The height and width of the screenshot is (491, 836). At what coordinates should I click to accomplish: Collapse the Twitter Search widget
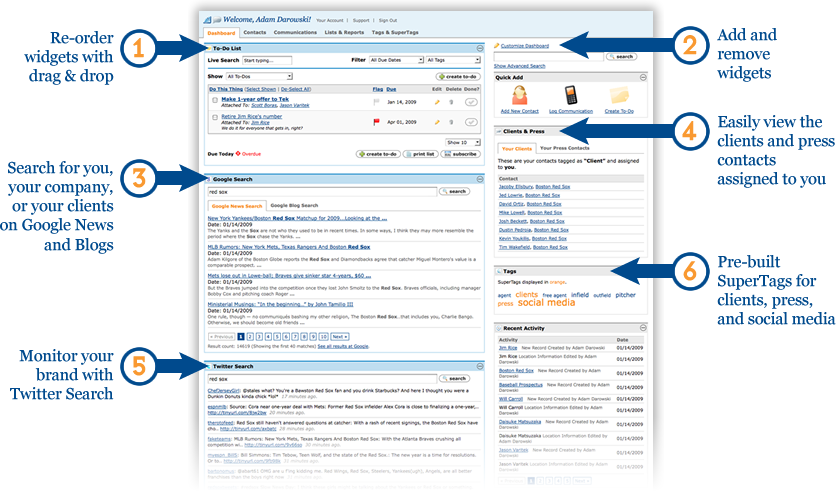479,366
